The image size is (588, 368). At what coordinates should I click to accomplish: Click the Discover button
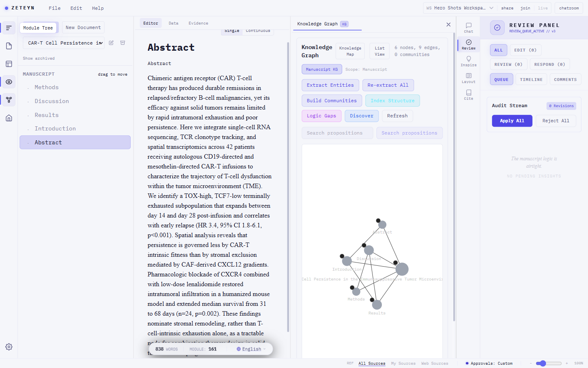click(x=361, y=116)
